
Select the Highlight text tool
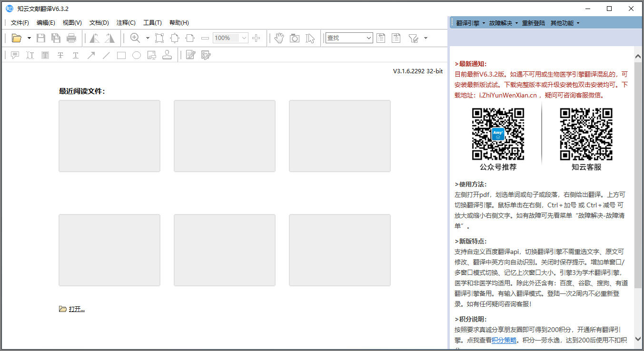coord(45,55)
